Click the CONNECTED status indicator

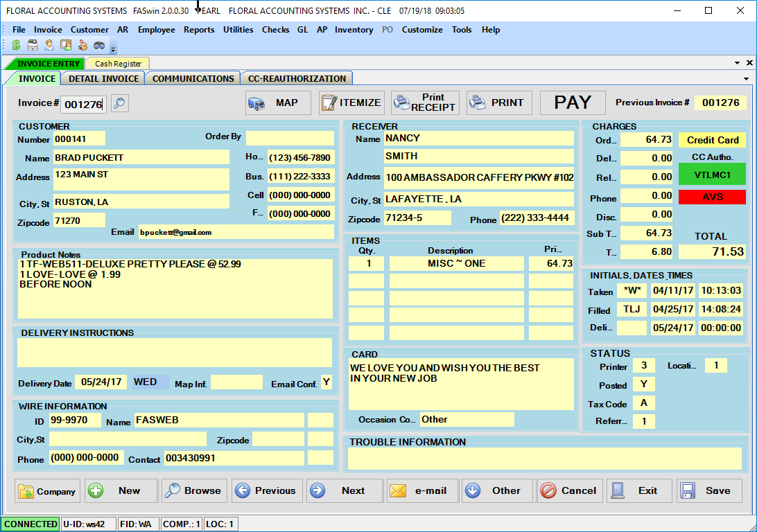31,524
